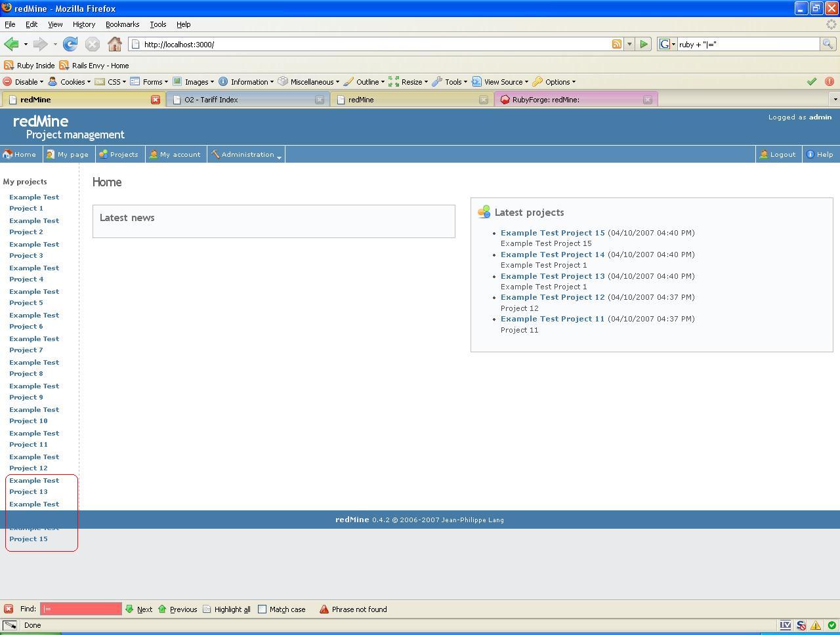Open Projects in redMine navigation

click(119, 155)
